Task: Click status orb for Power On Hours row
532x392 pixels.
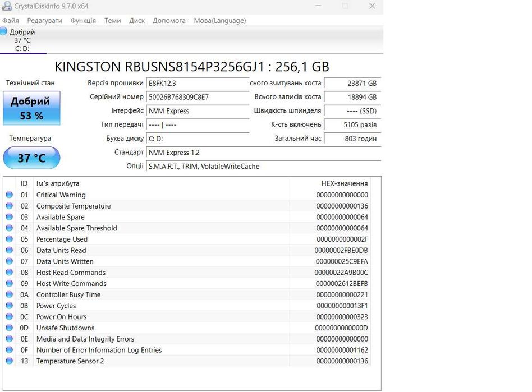Action: coord(9,316)
